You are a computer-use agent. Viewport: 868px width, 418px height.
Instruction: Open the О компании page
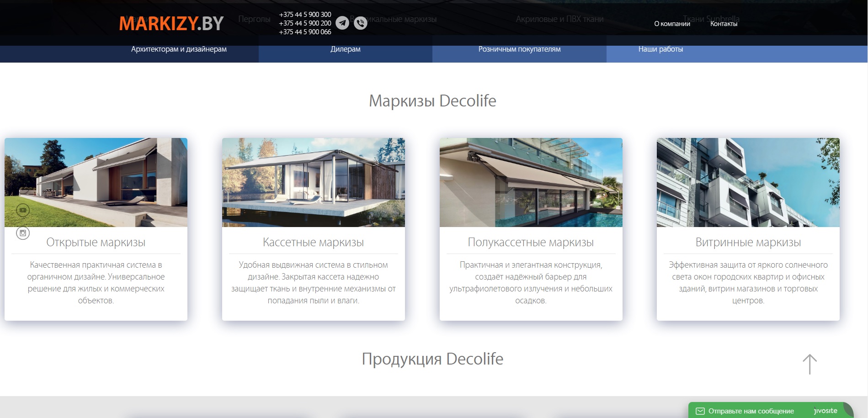point(672,24)
